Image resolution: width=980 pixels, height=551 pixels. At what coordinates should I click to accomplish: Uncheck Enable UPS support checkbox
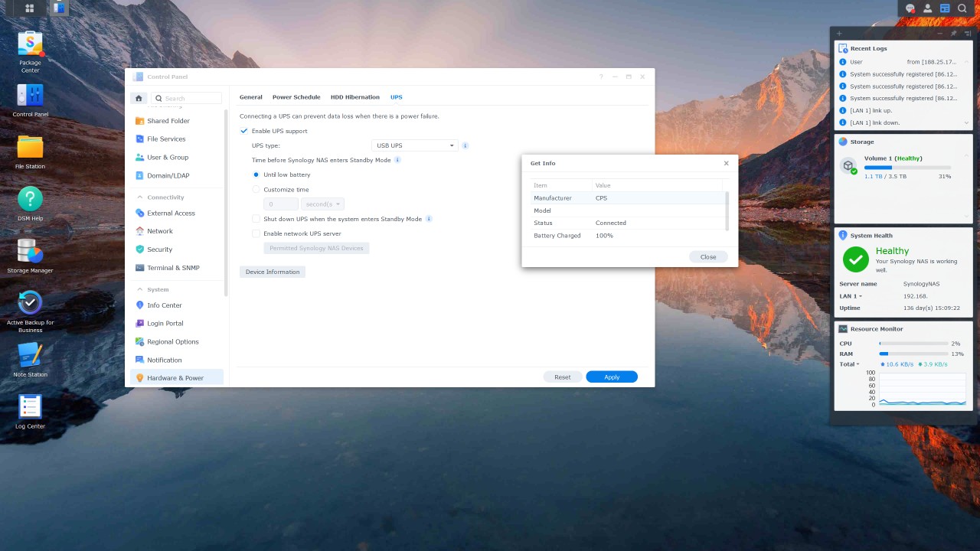[244, 131]
